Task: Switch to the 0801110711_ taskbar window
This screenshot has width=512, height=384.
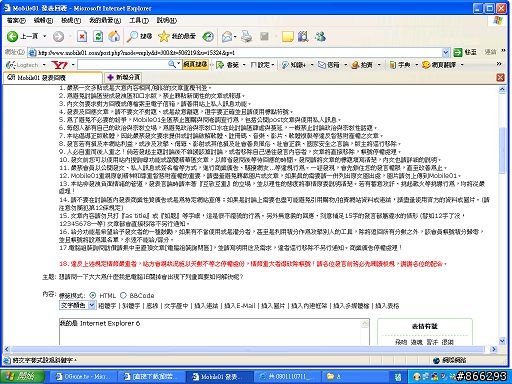Action: click(287, 376)
